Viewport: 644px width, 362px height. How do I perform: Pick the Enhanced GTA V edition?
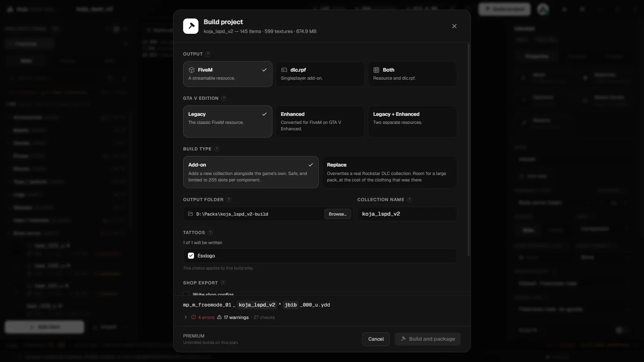tap(320, 121)
